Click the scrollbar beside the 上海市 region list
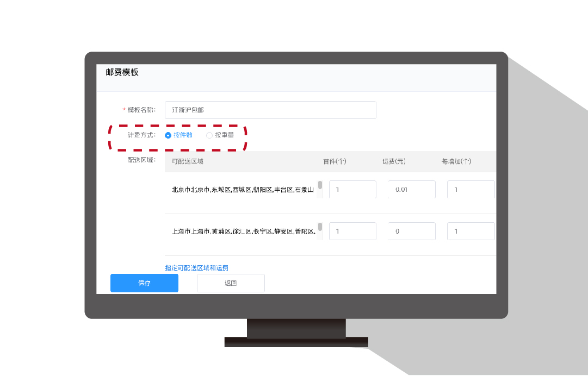 (320, 228)
